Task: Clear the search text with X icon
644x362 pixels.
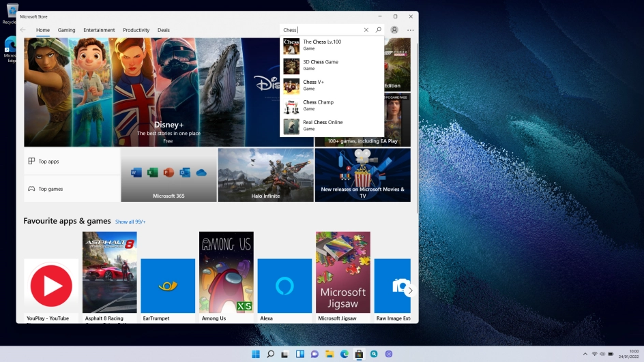Action: (x=366, y=30)
